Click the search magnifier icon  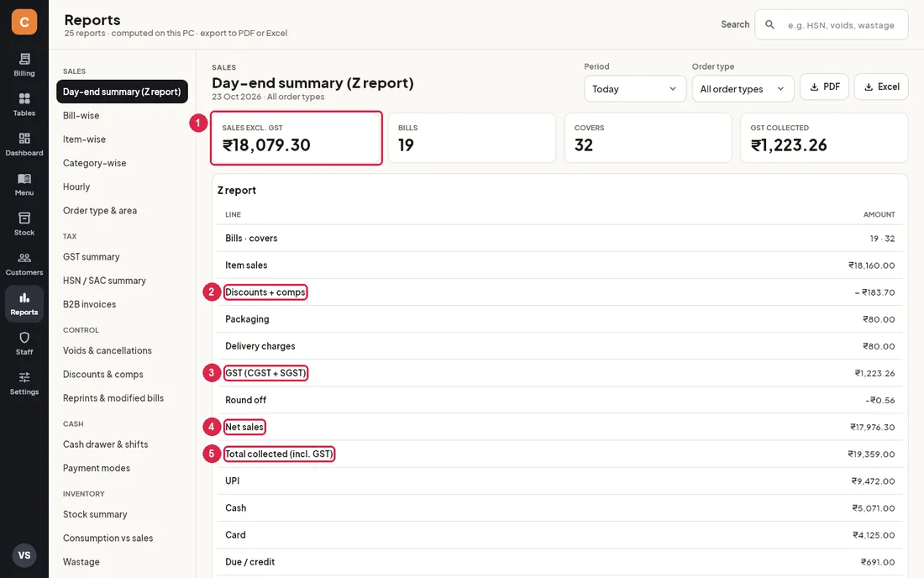[769, 24]
